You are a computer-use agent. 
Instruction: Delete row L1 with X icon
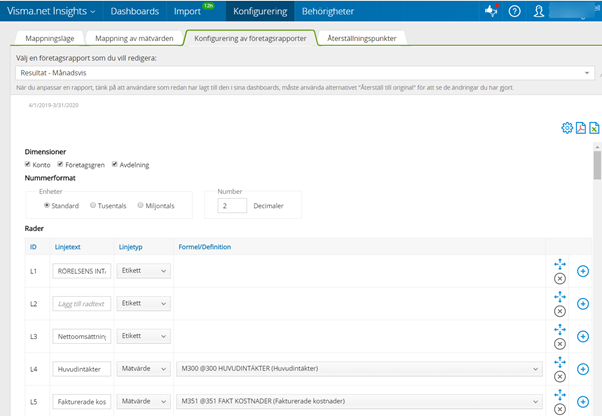pyautogui.click(x=560, y=279)
